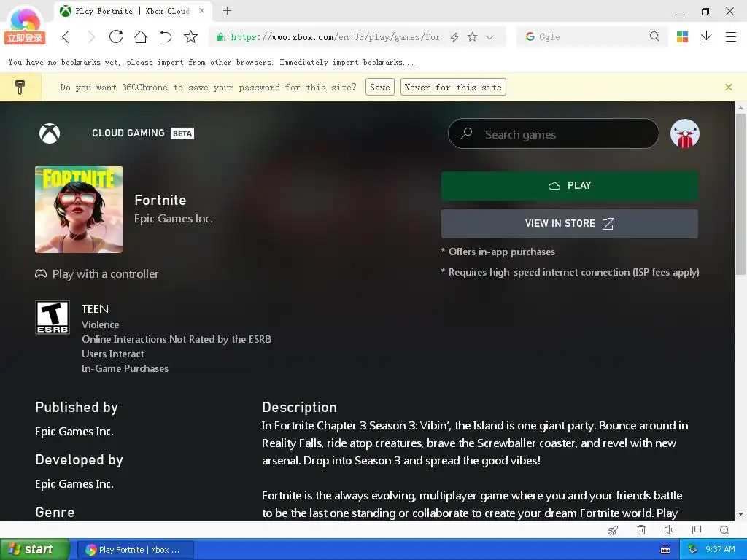Screen dimensions: 747x560
Task: Click '* Offers in-app purchases' note
Action: 498,252
